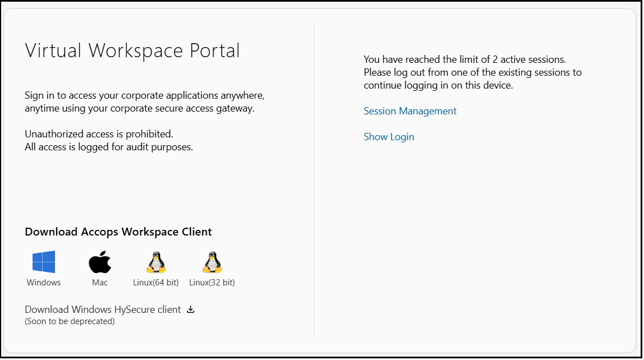644x360 pixels.
Task: Click the "logged for audit purposes" line
Action: (109, 147)
